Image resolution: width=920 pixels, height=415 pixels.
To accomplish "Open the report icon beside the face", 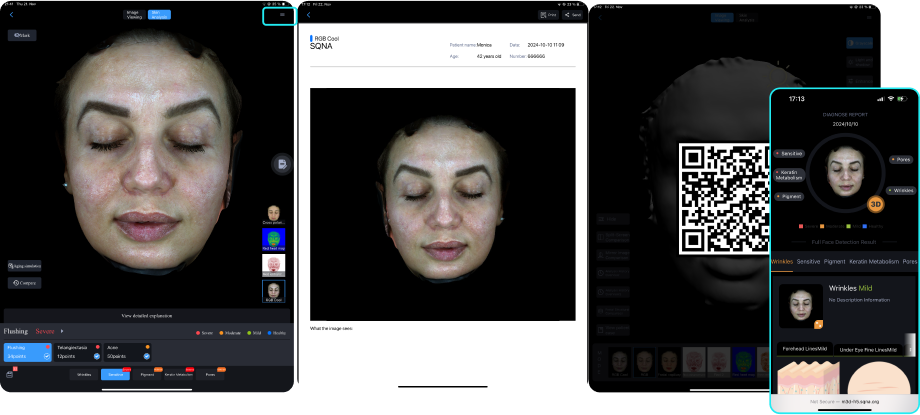I will 282,164.
